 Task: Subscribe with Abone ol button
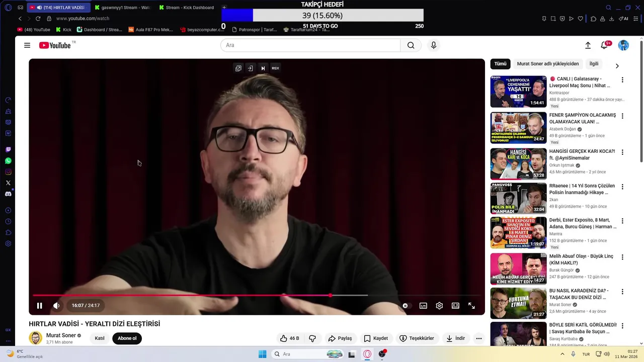127,338
